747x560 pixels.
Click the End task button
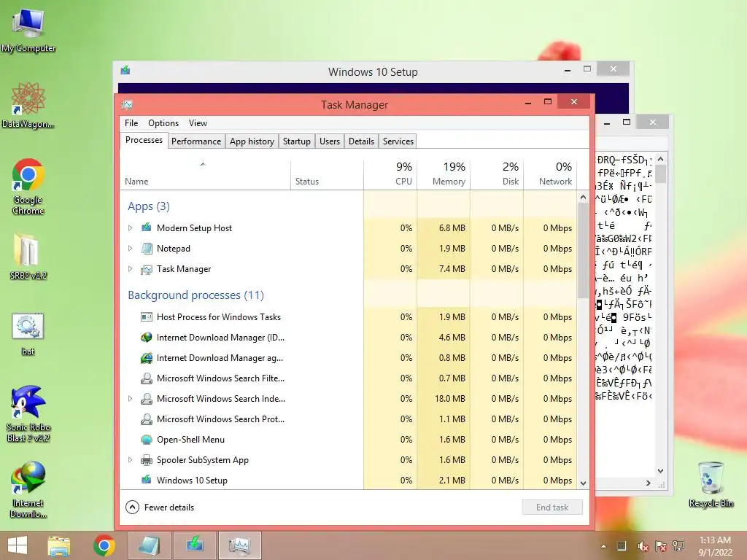[552, 507]
